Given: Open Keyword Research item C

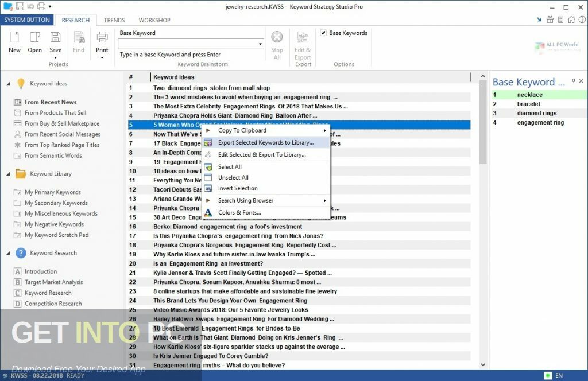Looking at the screenshot, I should coord(48,293).
